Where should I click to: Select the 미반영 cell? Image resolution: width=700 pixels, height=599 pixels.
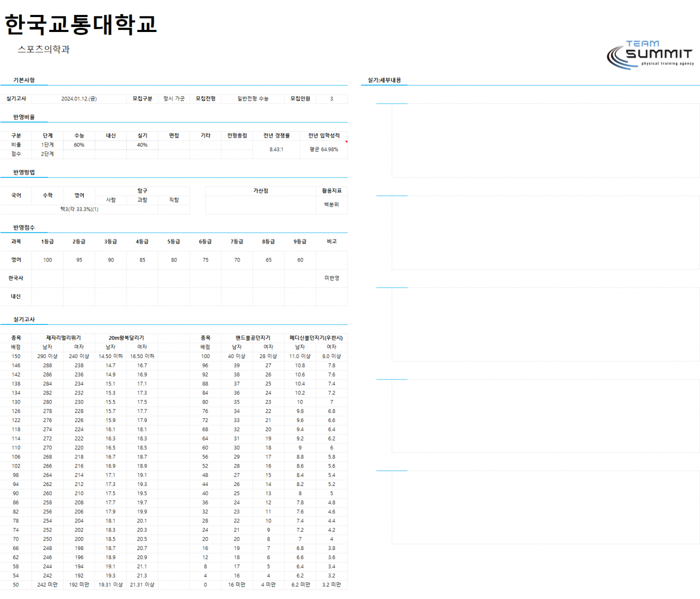[x=331, y=278]
